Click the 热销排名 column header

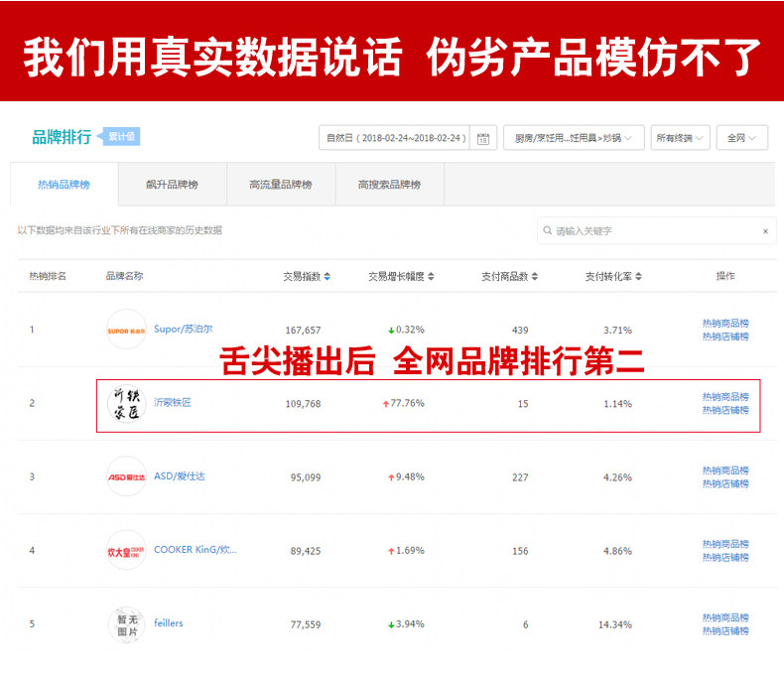[x=48, y=276]
